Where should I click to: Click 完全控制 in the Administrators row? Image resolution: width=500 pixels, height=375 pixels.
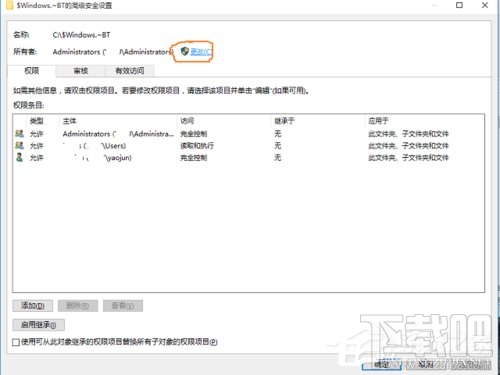pyautogui.click(x=194, y=134)
